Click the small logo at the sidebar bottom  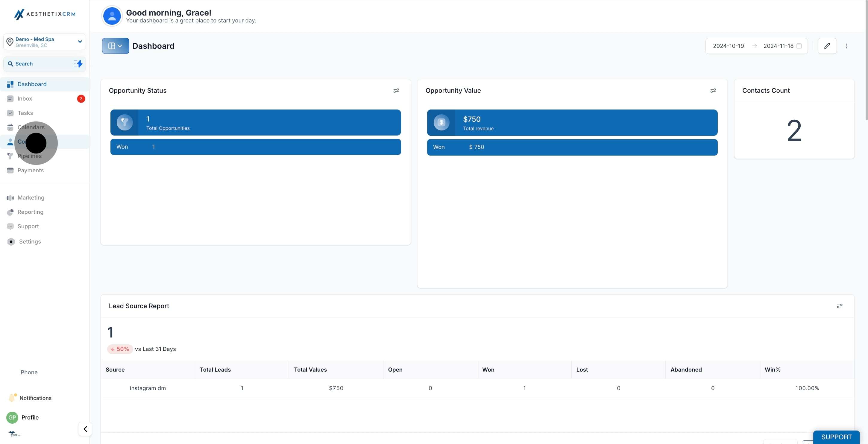coord(14,434)
